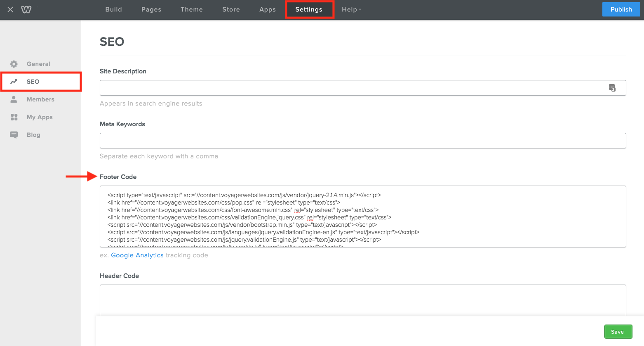Open Members settings
The height and width of the screenshot is (346, 644).
(40, 99)
